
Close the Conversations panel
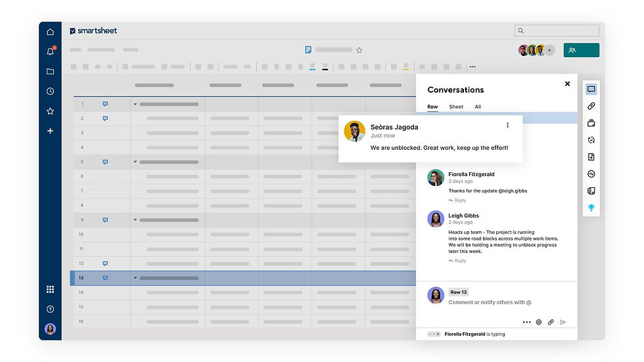[567, 83]
